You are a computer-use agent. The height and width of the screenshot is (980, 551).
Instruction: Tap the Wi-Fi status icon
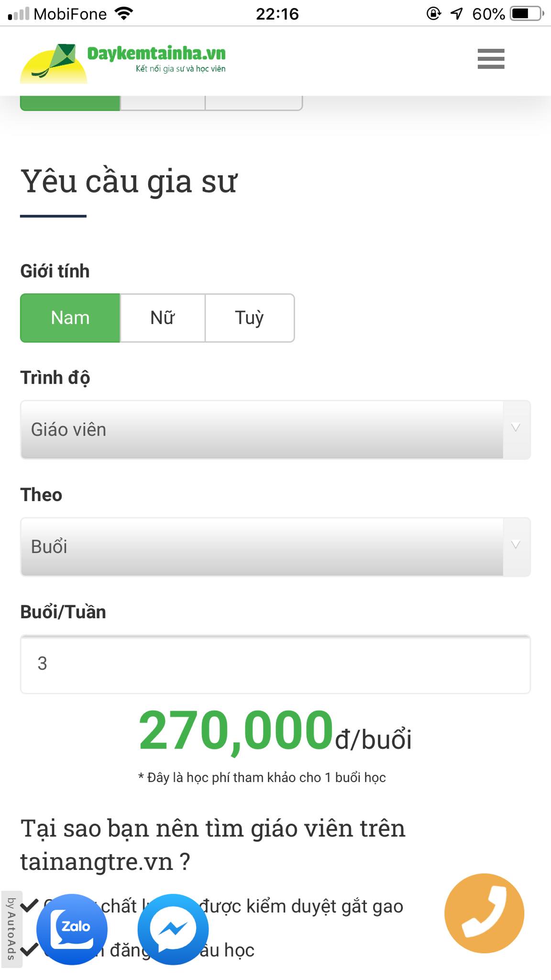(124, 13)
